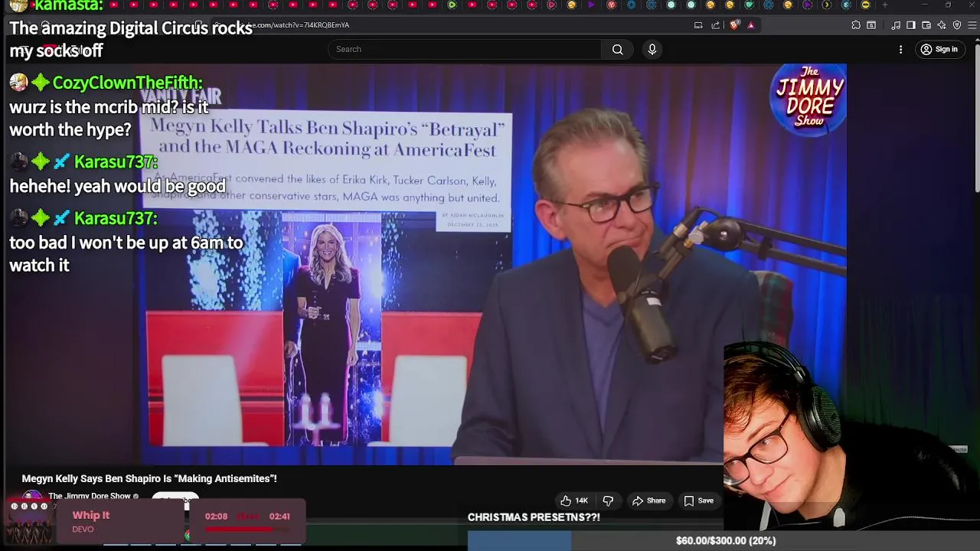Click the share-page arrow in address bar
The height and width of the screenshot is (551, 980).
[x=716, y=25]
